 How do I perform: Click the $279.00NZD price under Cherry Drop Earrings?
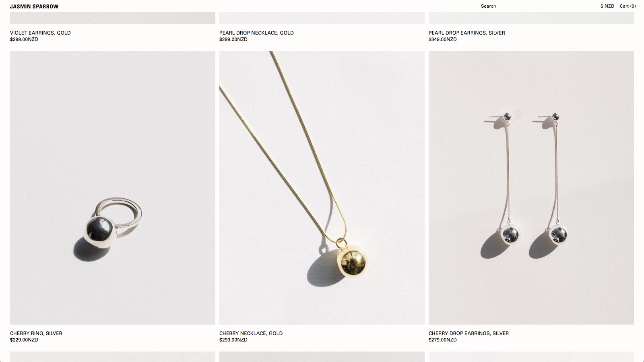[443, 340]
